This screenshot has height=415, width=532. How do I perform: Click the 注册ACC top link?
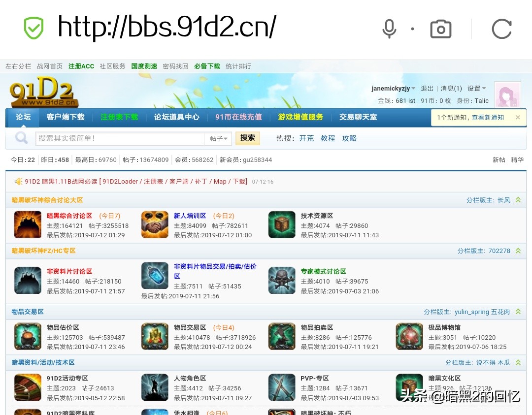81,66
